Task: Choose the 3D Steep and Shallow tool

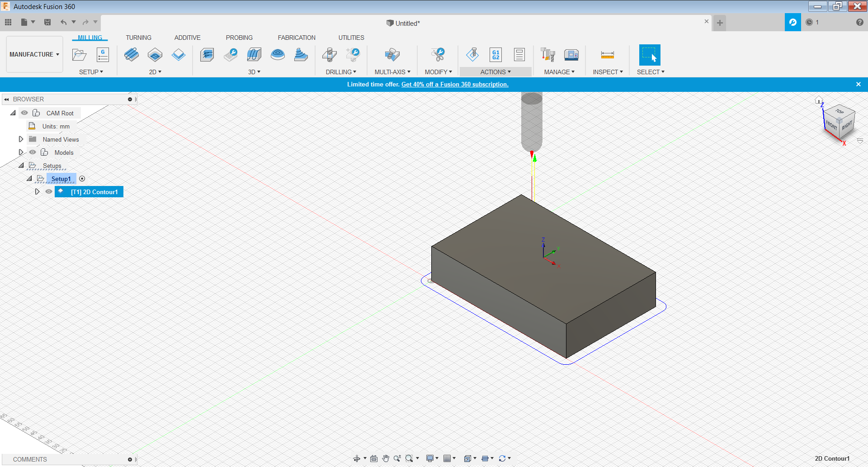Action: click(x=301, y=55)
